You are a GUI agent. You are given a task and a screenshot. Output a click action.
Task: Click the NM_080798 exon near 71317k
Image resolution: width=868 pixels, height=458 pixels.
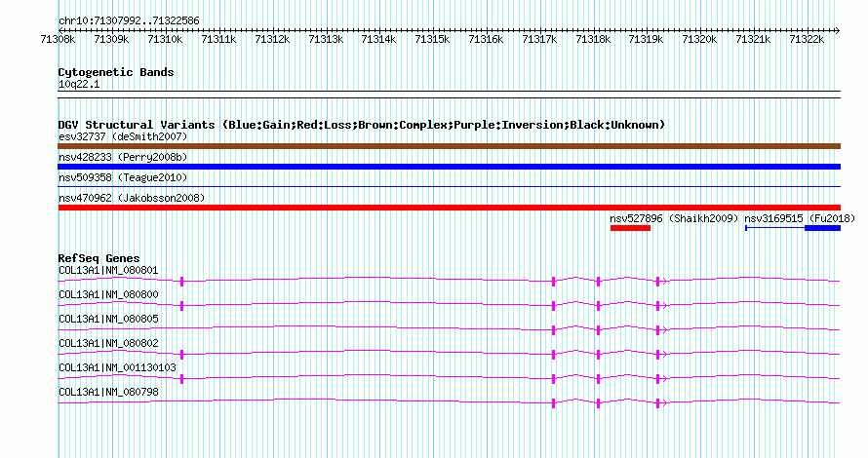[x=554, y=403]
